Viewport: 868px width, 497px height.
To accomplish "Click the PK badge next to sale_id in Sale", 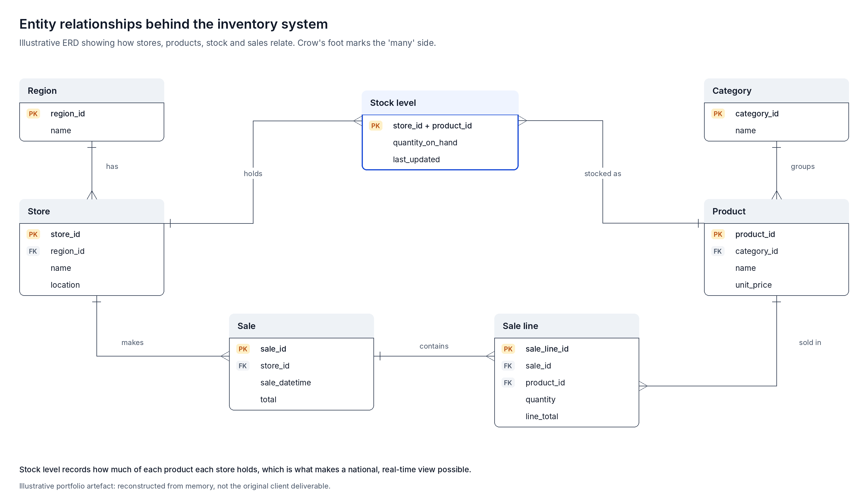I will click(x=243, y=349).
